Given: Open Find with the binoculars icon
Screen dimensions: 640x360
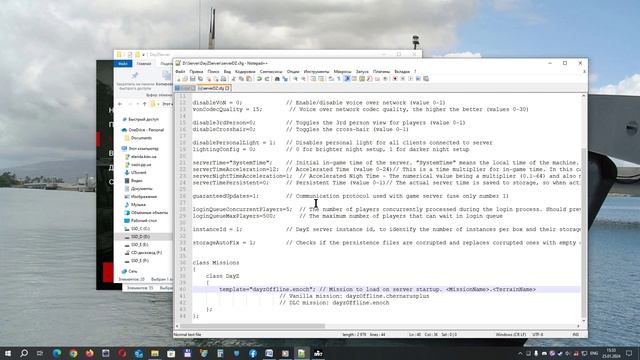Looking at the screenshot, I should tap(277, 79).
